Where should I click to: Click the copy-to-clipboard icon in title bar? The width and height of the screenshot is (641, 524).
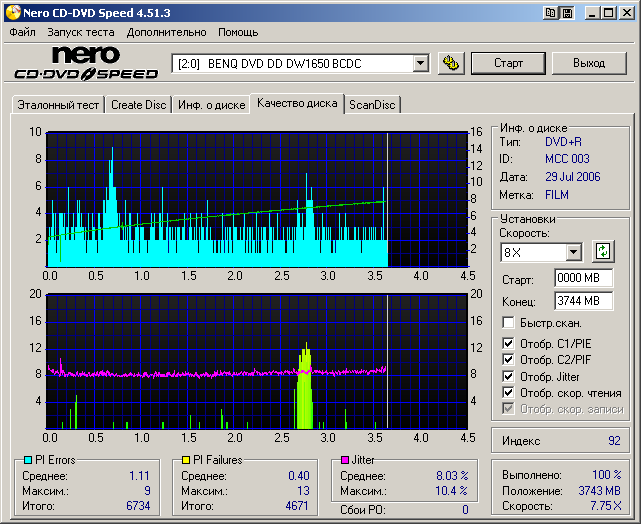point(551,13)
